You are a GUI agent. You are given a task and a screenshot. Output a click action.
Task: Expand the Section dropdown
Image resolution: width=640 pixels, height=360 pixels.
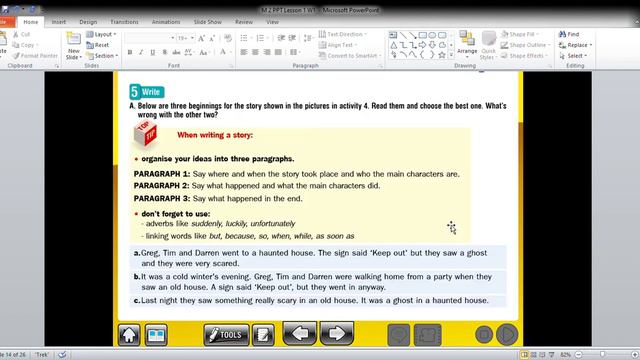point(102,56)
